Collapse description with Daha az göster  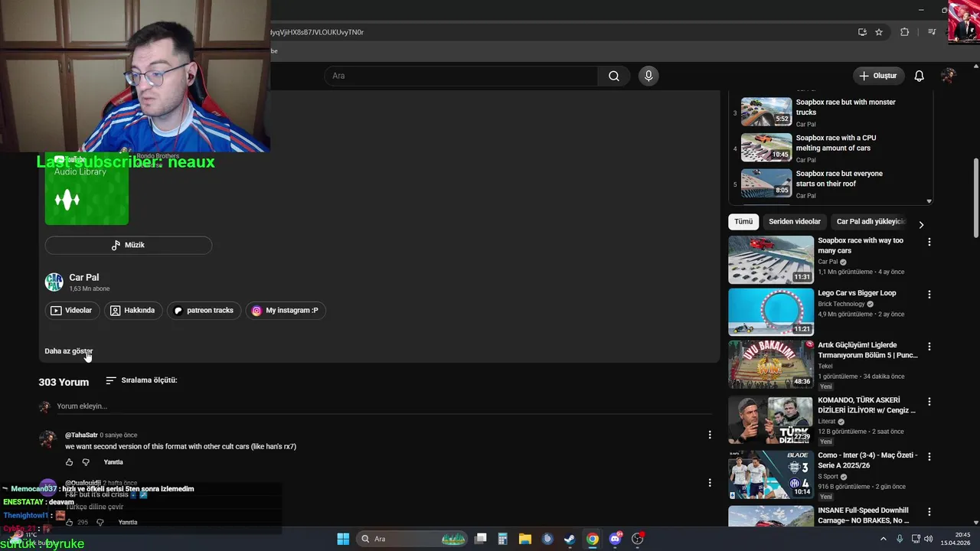[x=69, y=351]
